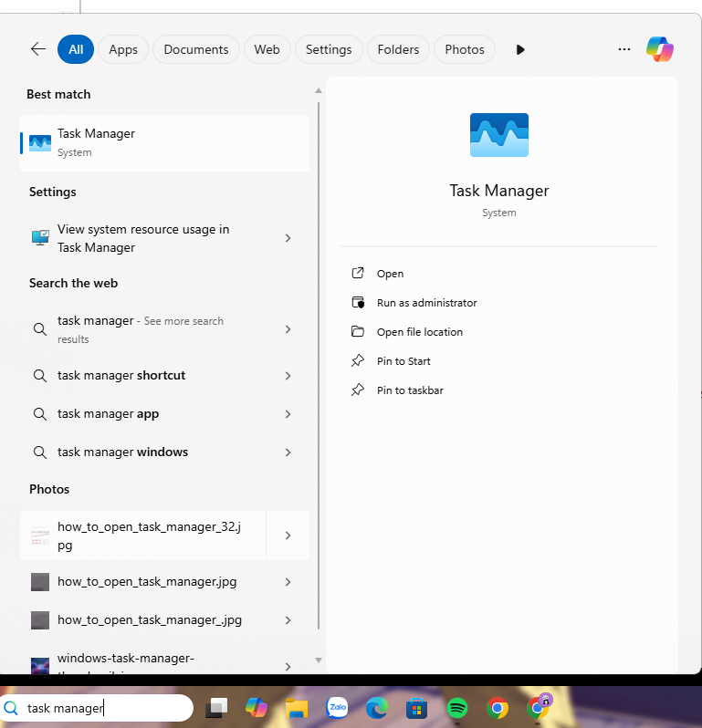
Task: Click Open in the Task Manager preview pane
Action: tap(391, 274)
